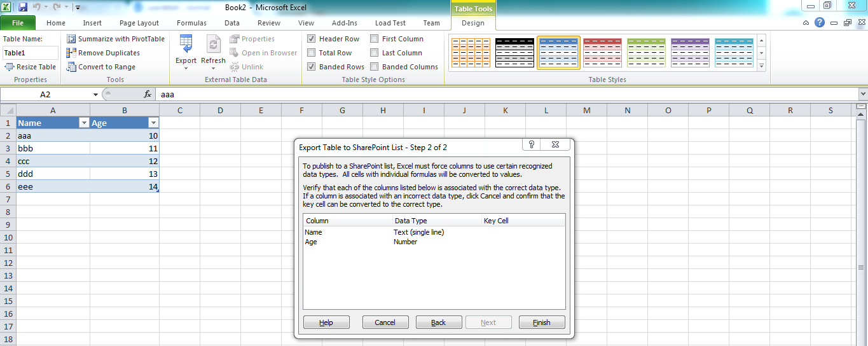Click the Redo icon in Quick Access Toolbar
Image resolution: width=868 pixels, height=346 pixels.
(x=56, y=8)
